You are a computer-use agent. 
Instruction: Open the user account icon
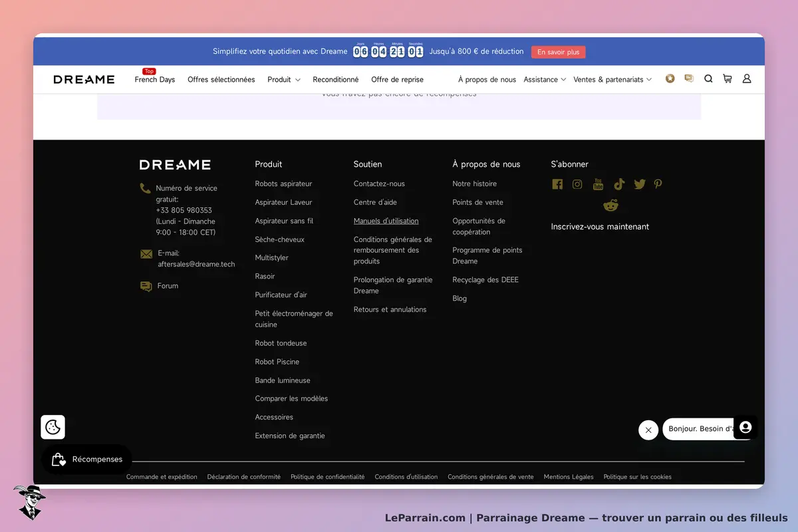pos(747,78)
